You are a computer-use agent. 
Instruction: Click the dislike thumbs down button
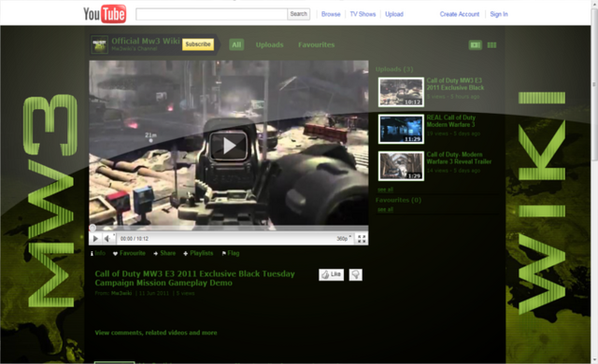pyautogui.click(x=355, y=274)
